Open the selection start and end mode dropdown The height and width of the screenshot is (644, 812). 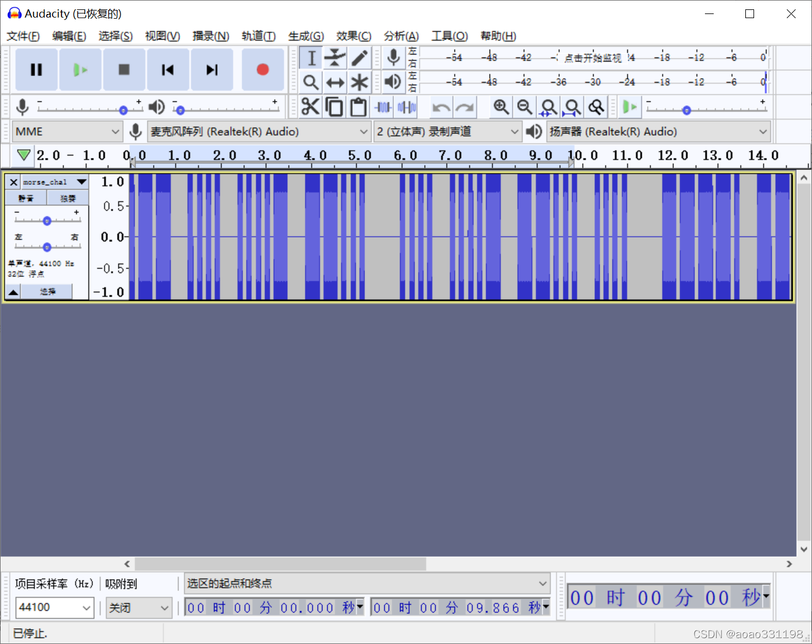pyautogui.click(x=367, y=583)
